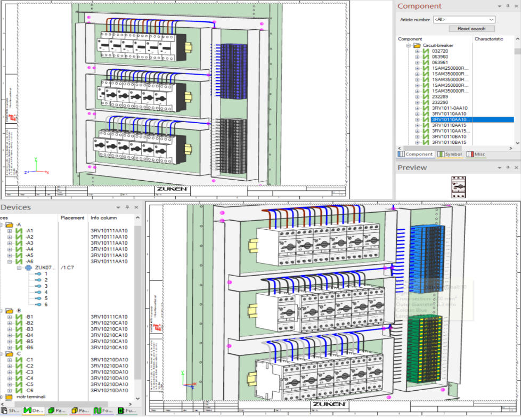Expand the -C1 device node
Image resolution: width=521 pixels, height=420 pixels.
10,360
